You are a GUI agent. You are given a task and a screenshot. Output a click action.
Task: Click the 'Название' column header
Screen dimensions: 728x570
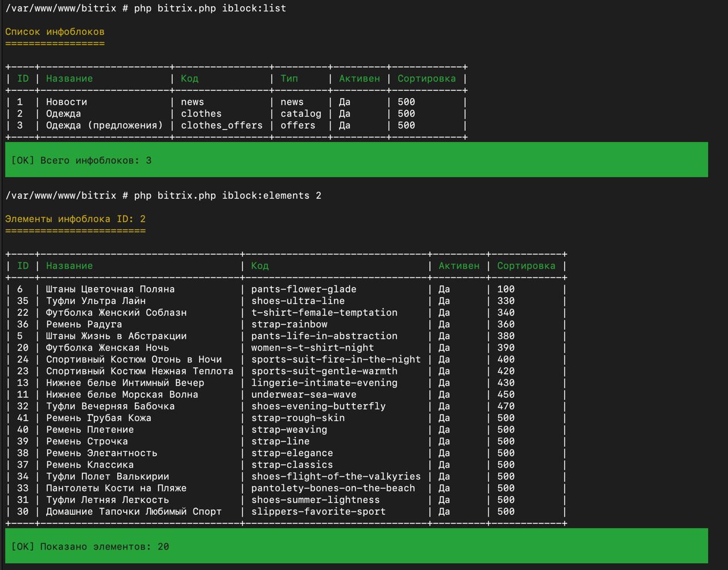point(69,265)
